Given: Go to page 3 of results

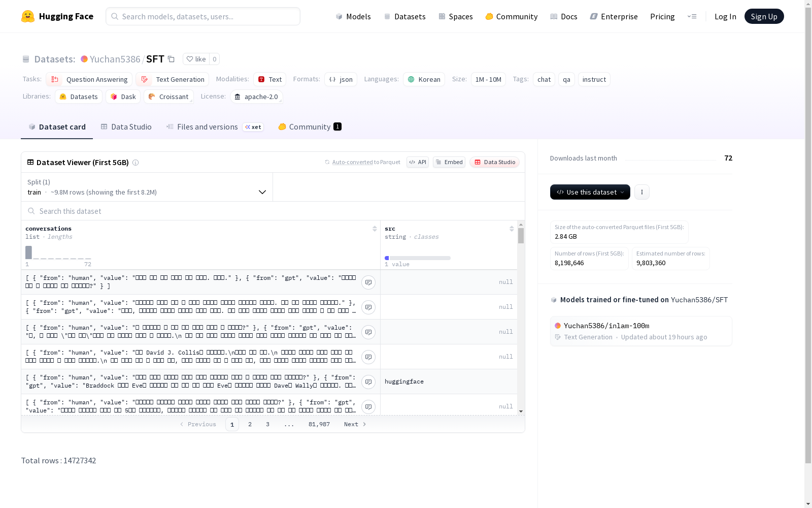Looking at the screenshot, I should [267, 424].
